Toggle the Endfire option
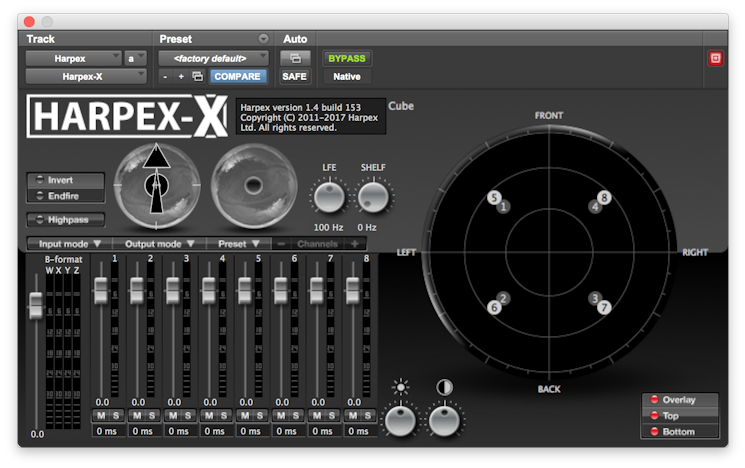 pos(66,196)
